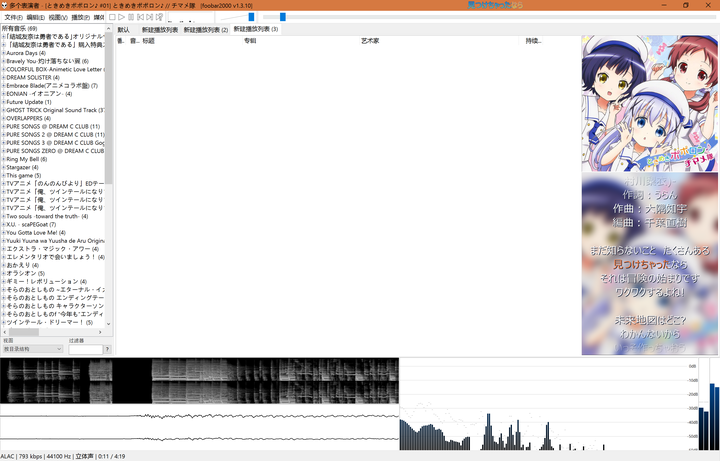Select 所有音乐 (69) root item
The width and height of the screenshot is (720, 461).
(19, 28)
